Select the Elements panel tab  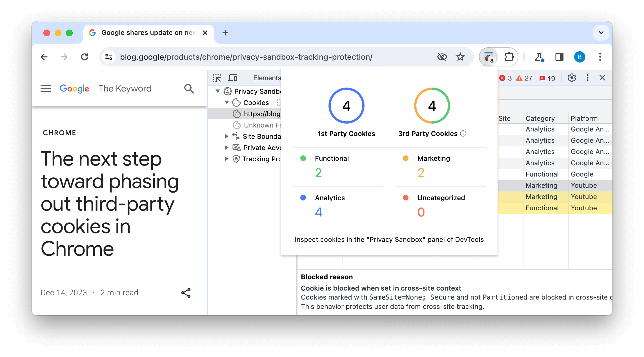(x=266, y=78)
